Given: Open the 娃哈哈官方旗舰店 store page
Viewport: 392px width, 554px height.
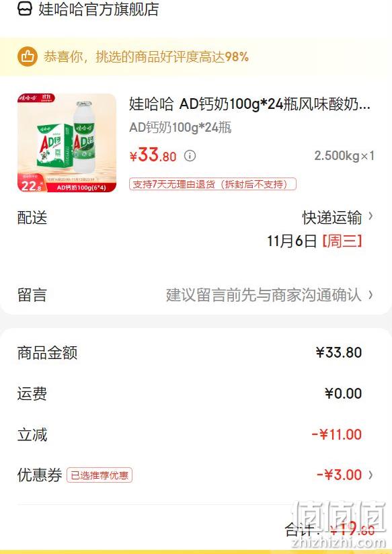Looking at the screenshot, I should [x=99, y=9].
